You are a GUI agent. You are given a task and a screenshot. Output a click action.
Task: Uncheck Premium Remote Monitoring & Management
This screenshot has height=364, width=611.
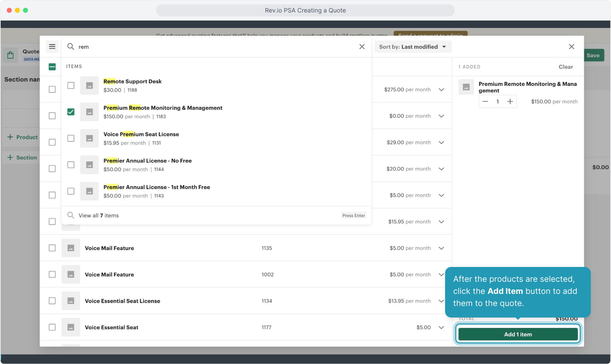coord(71,112)
